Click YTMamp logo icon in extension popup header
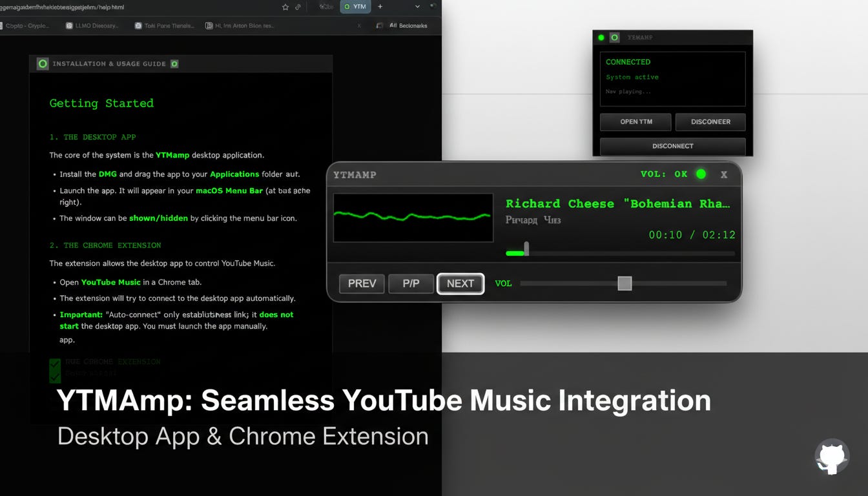 point(614,37)
